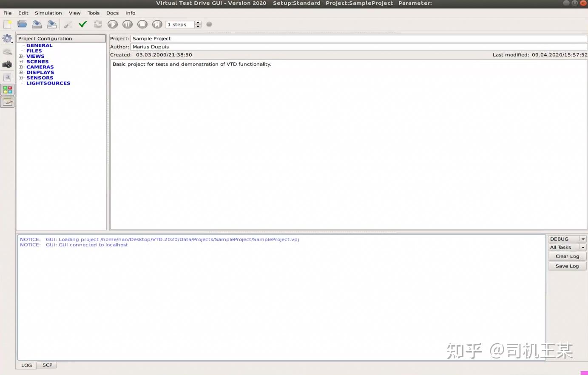588x375 pixels.
Task: Open the DEBUG log level dropdown
Action: tap(567, 239)
